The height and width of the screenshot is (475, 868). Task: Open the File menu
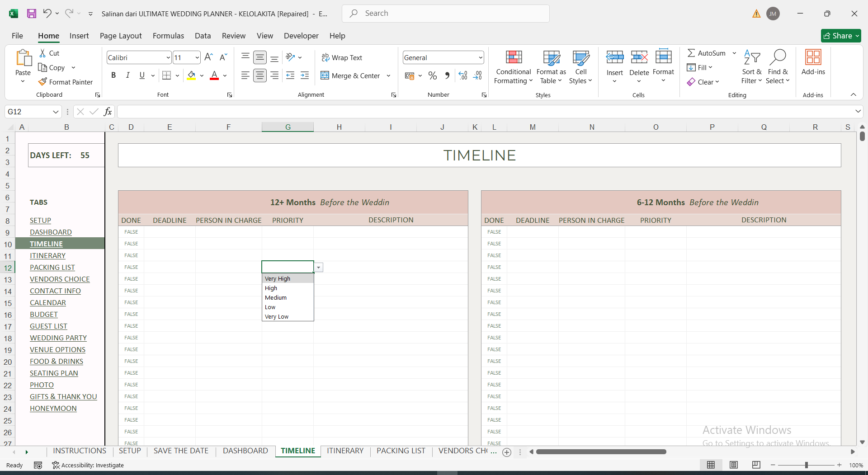point(17,36)
